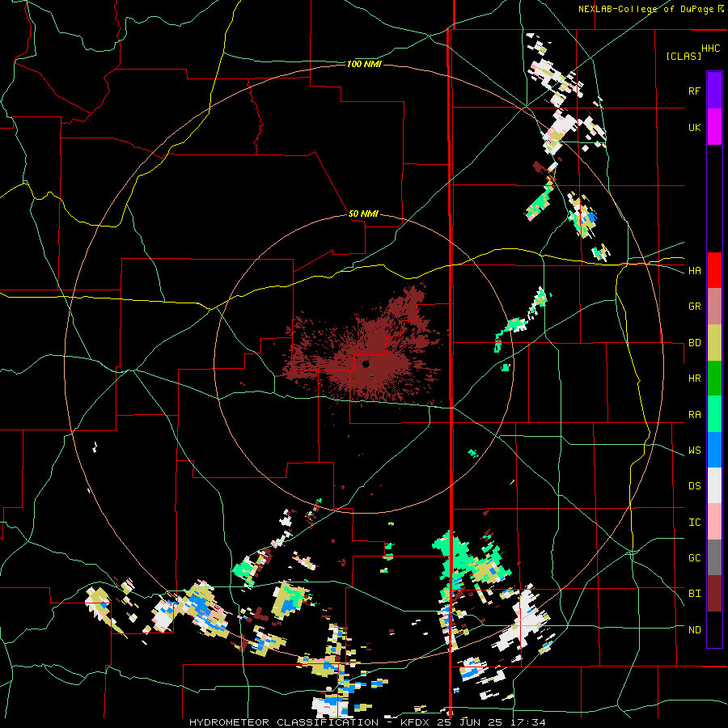Click the RA light green legend swatch
The height and width of the screenshot is (728, 728).
[714, 414]
